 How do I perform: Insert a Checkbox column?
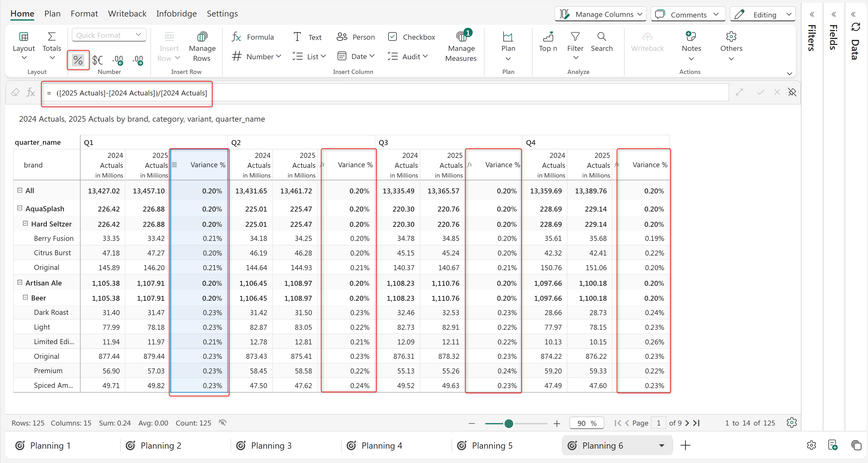412,37
